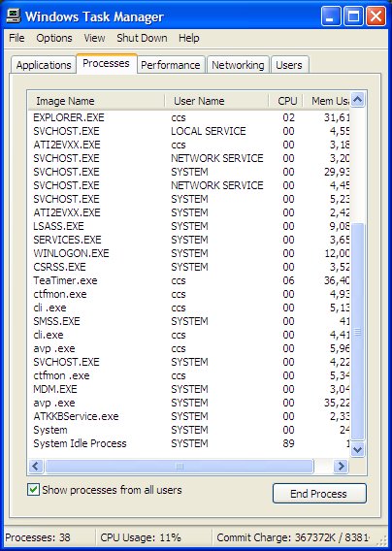
Task: Switch to the Performance tab
Action: click(x=171, y=65)
